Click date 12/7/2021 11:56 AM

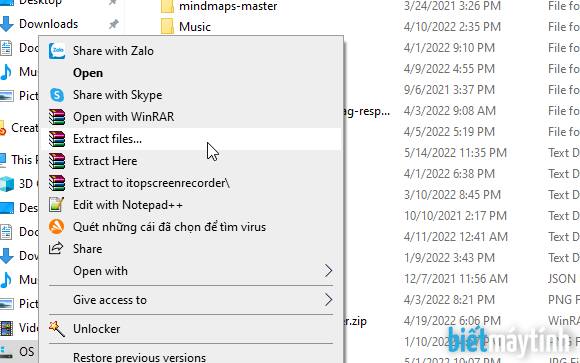click(x=456, y=279)
